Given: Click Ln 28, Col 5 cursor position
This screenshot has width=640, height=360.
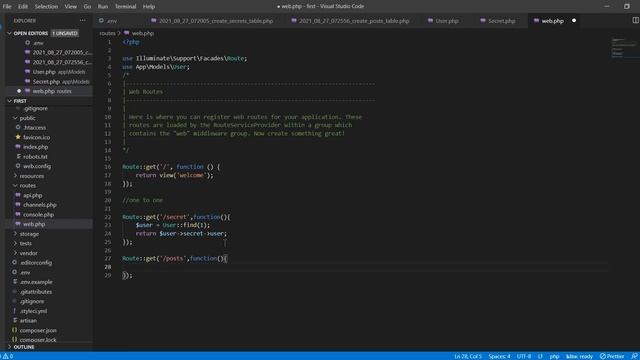Looking at the screenshot, I should tap(468, 356).
